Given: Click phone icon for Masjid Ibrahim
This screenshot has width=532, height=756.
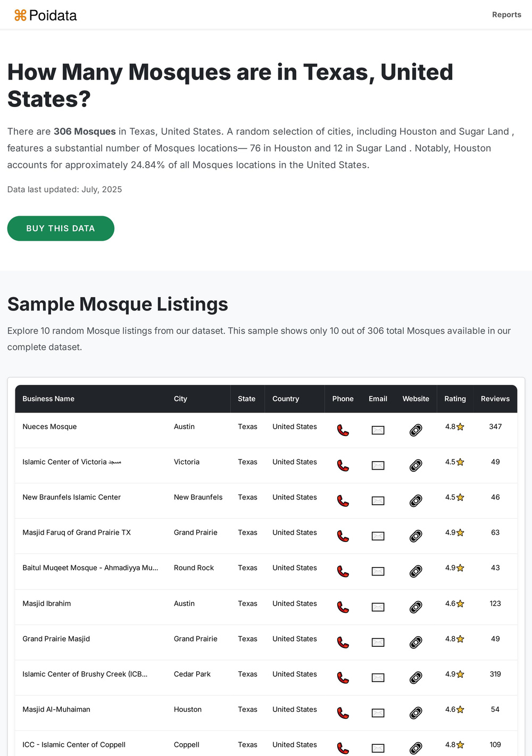Looking at the screenshot, I should point(343,607).
